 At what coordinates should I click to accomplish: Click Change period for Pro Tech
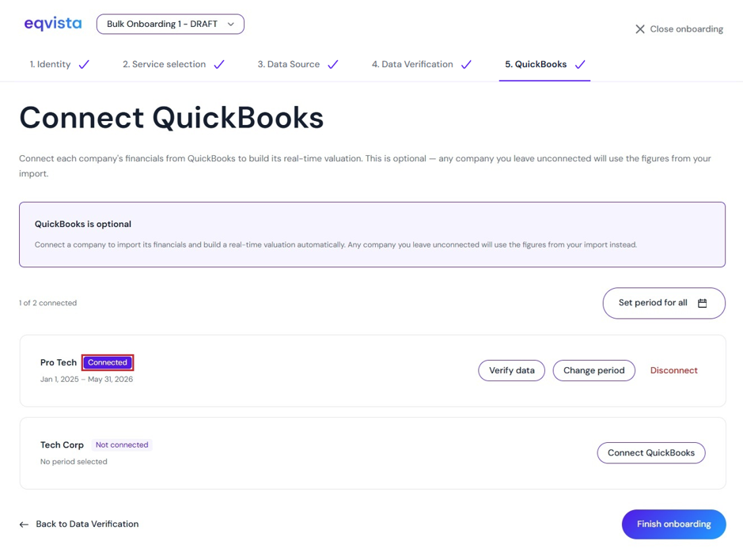click(x=593, y=370)
